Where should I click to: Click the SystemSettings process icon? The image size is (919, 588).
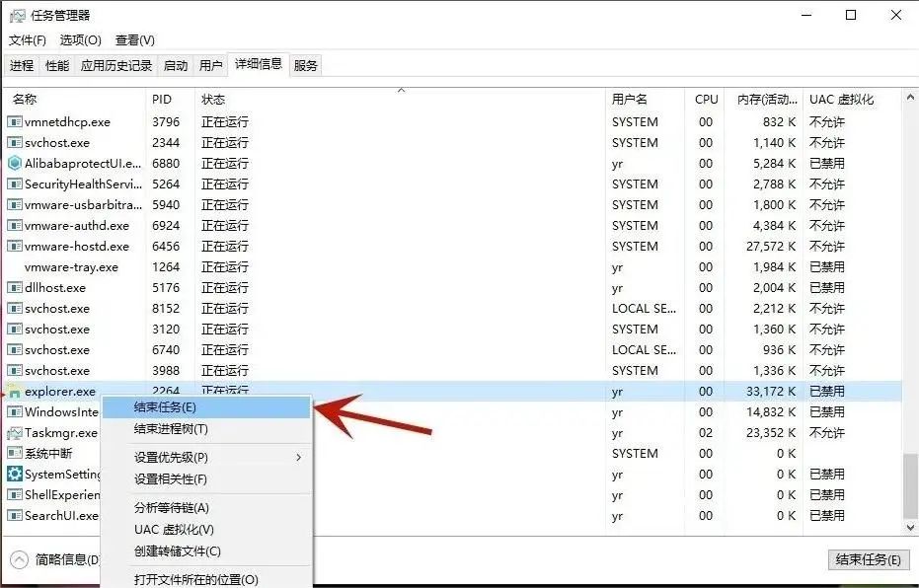14,474
